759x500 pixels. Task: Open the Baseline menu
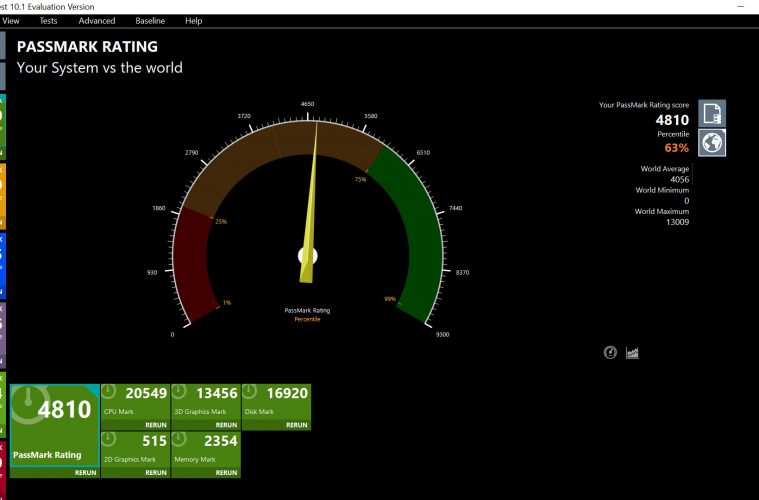(150, 21)
